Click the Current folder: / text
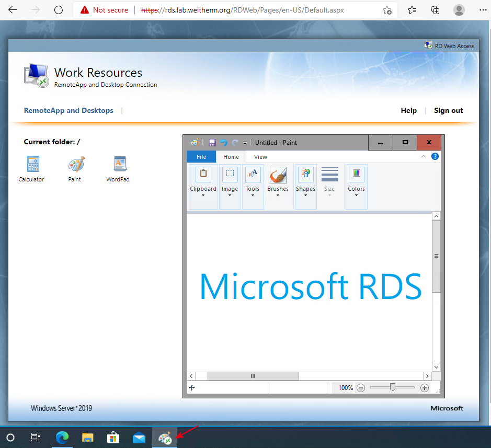 (52, 142)
